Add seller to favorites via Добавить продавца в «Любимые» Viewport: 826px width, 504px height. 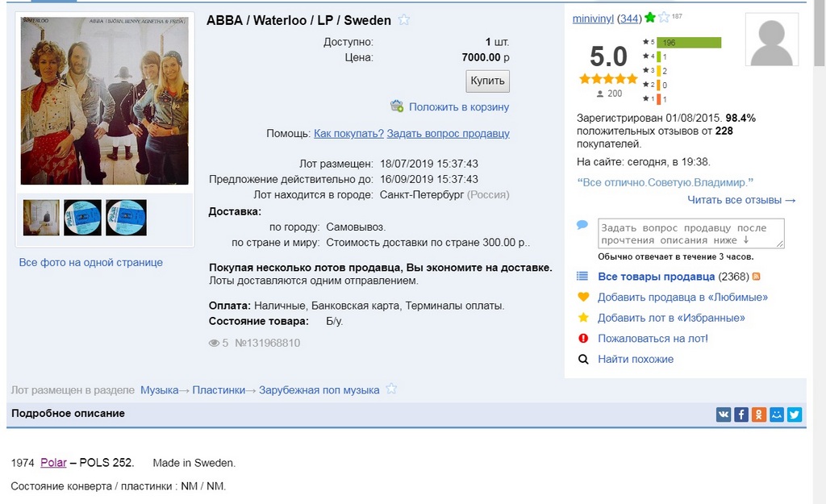pos(682,298)
